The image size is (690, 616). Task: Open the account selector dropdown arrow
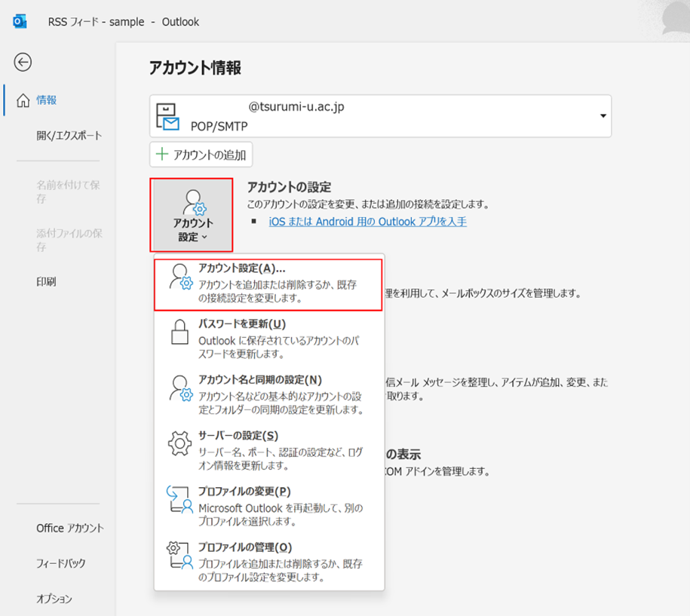[603, 115]
